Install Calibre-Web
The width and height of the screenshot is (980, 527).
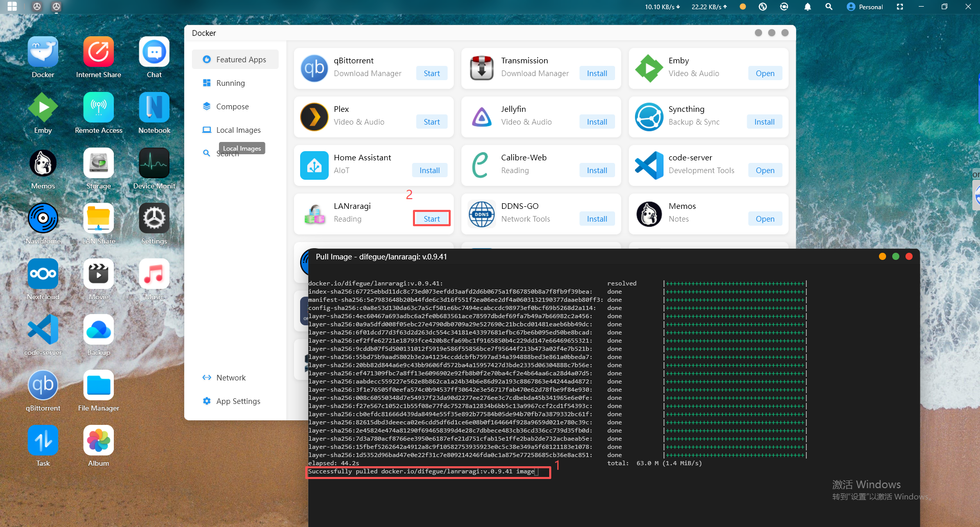597,170
